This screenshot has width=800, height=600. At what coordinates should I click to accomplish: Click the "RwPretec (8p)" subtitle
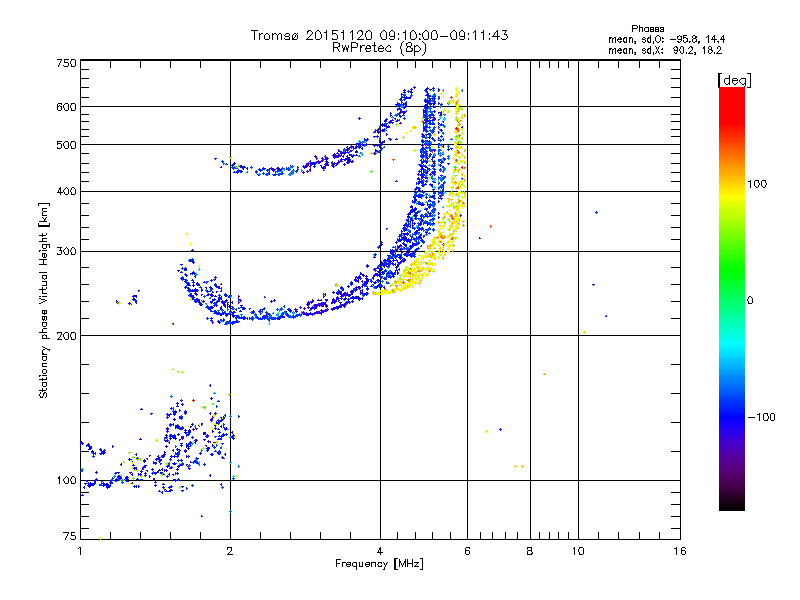pyautogui.click(x=379, y=48)
